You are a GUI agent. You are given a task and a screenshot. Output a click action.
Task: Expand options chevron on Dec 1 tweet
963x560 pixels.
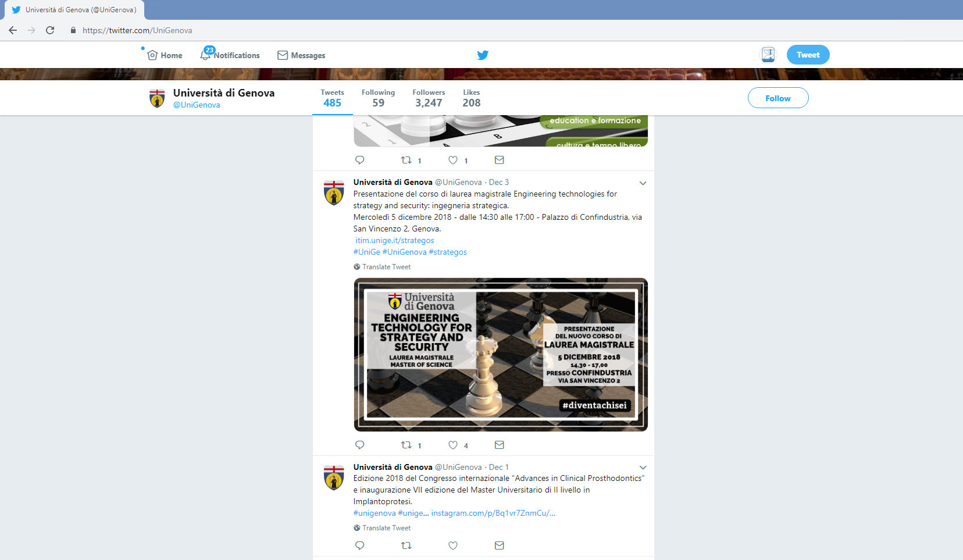pyautogui.click(x=643, y=468)
